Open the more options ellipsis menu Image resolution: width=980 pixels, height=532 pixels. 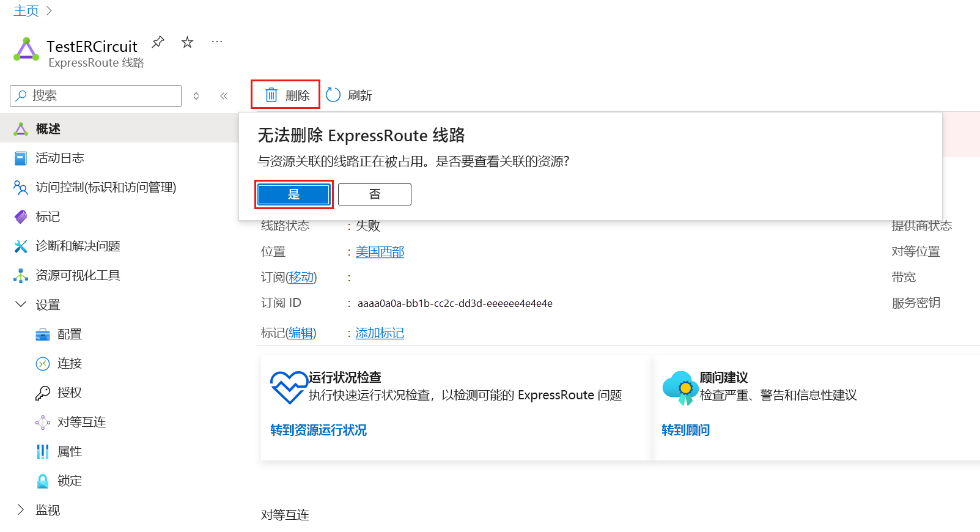coord(217,42)
